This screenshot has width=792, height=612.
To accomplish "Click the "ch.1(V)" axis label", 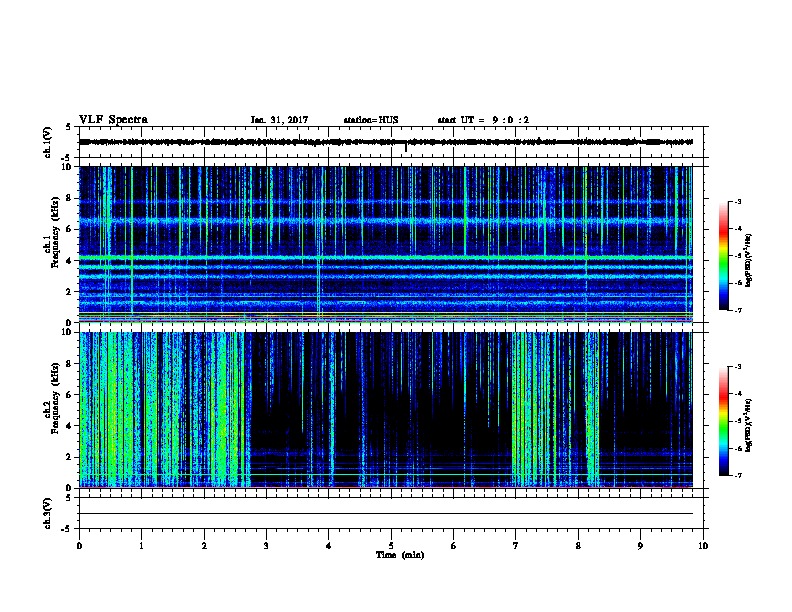I will pyautogui.click(x=47, y=142).
